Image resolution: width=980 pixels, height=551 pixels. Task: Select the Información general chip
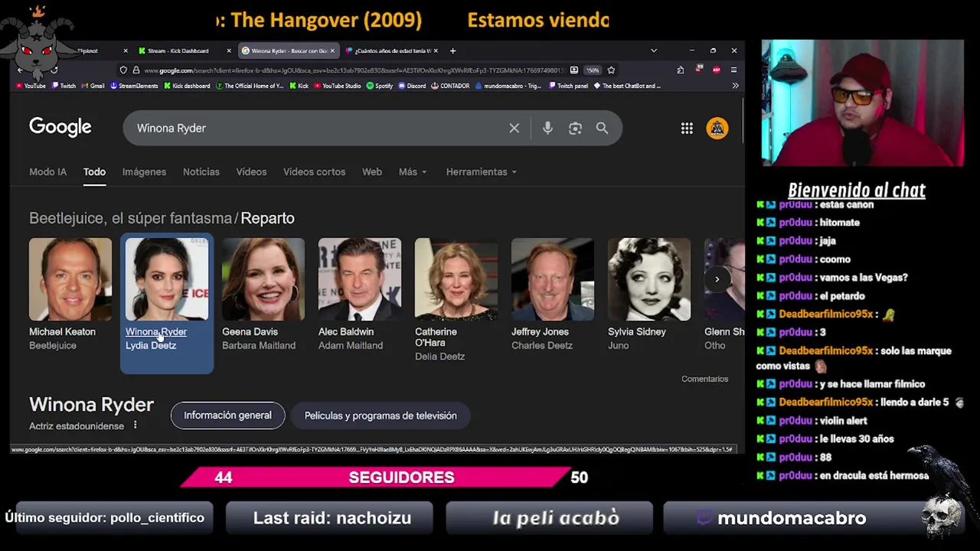click(x=227, y=416)
